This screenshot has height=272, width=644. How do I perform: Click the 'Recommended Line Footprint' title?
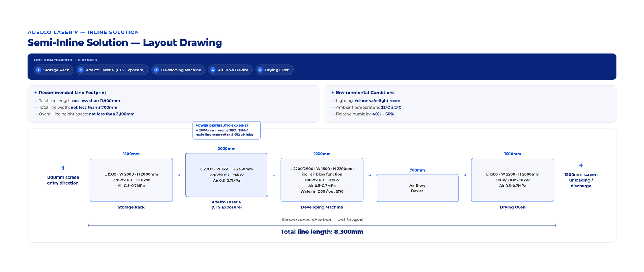click(x=72, y=93)
